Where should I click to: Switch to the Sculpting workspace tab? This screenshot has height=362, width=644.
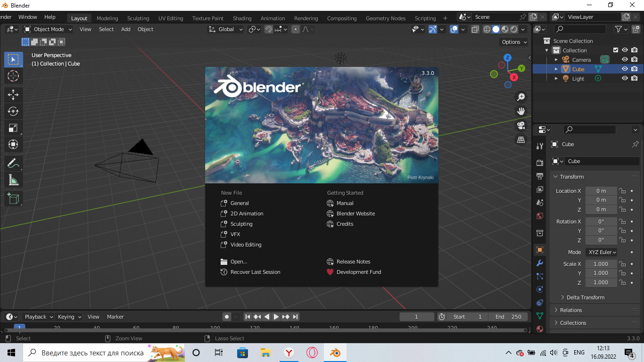pyautogui.click(x=138, y=18)
